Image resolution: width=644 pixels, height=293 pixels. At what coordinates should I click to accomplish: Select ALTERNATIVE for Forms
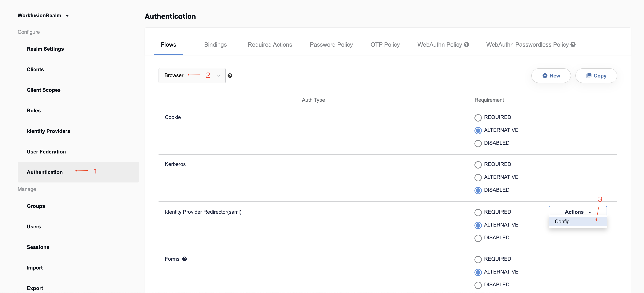478,272
